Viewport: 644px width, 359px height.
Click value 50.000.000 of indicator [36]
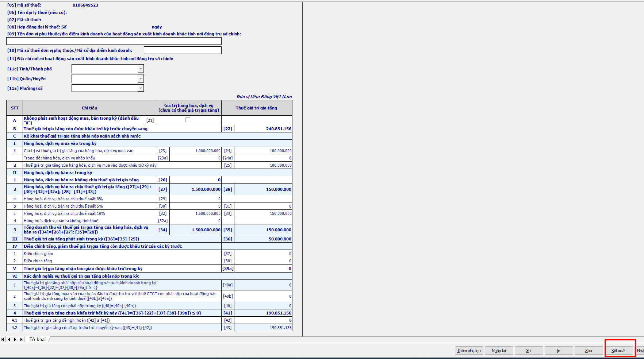263,239
